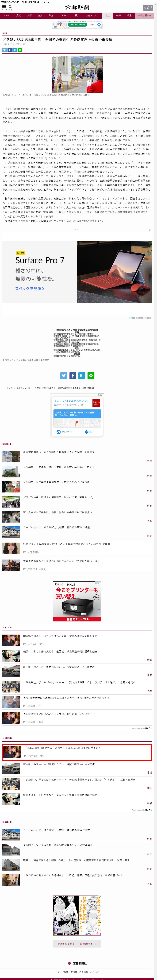
Task: Click the AdChoices icon above Surface ad
Action: tap(150, 230)
